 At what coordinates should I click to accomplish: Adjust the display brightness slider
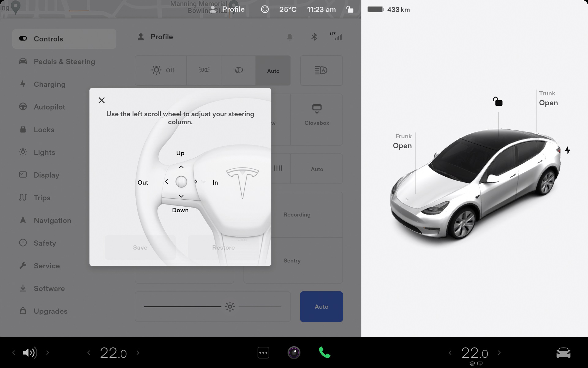229,307
